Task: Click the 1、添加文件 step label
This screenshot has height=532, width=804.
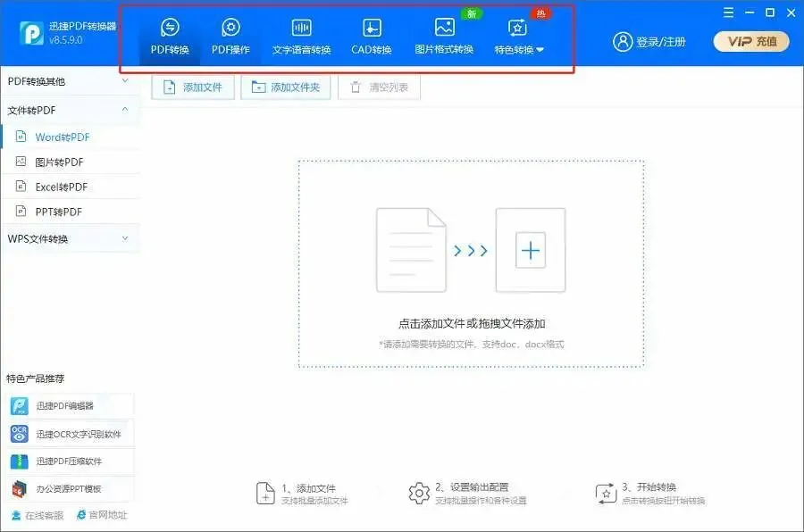Action: click(x=309, y=488)
